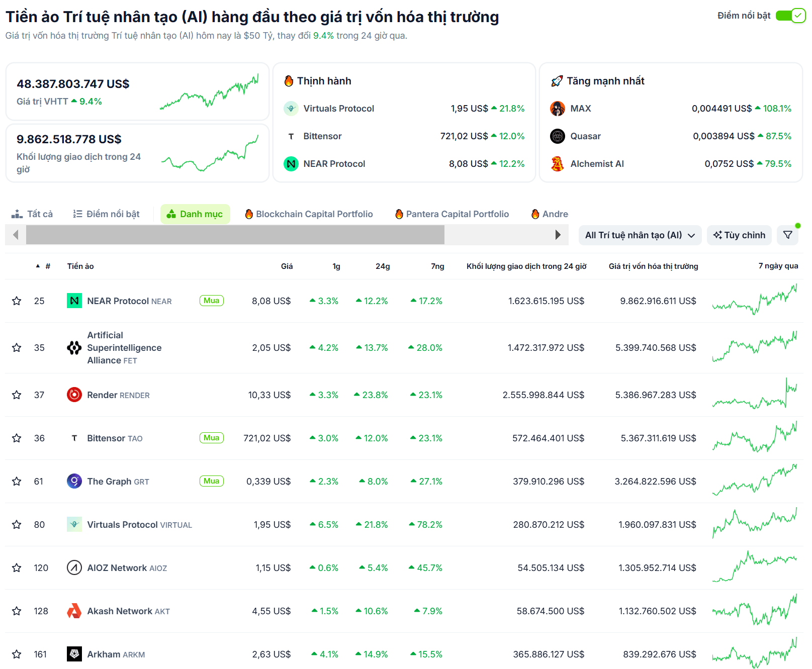The width and height of the screenshot is (812, 669).
Task: Click the Render coin logo
Action: tap(74, 395)
